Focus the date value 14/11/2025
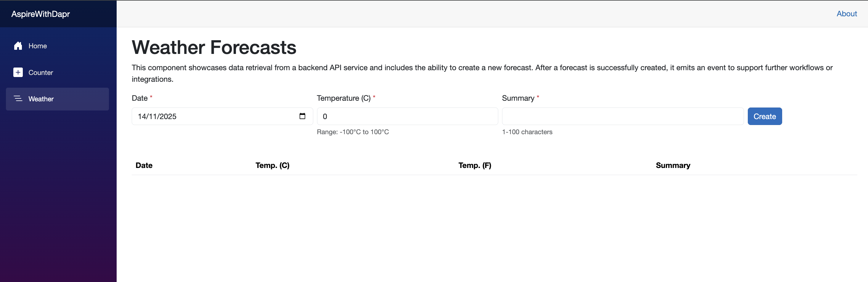 coord(157,117)
